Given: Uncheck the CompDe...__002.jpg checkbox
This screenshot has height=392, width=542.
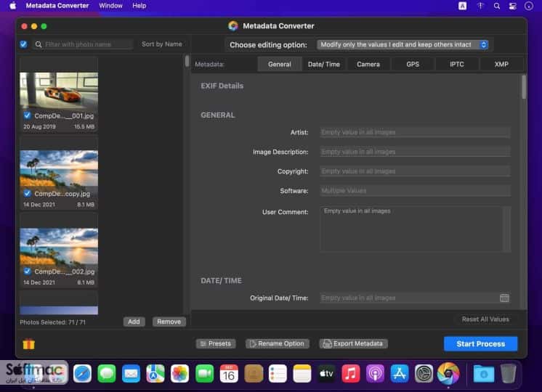Looking at the screenshot, I should click(x=27, y=271).
